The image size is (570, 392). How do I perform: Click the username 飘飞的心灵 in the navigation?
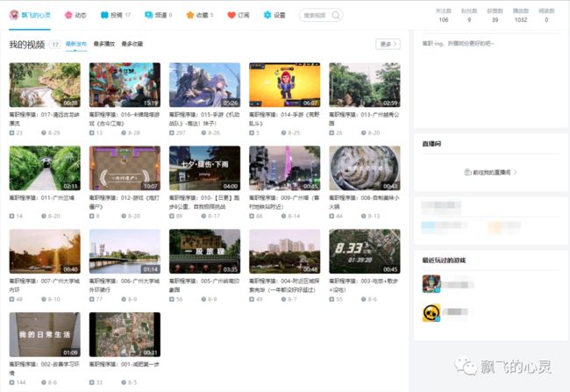36,15
